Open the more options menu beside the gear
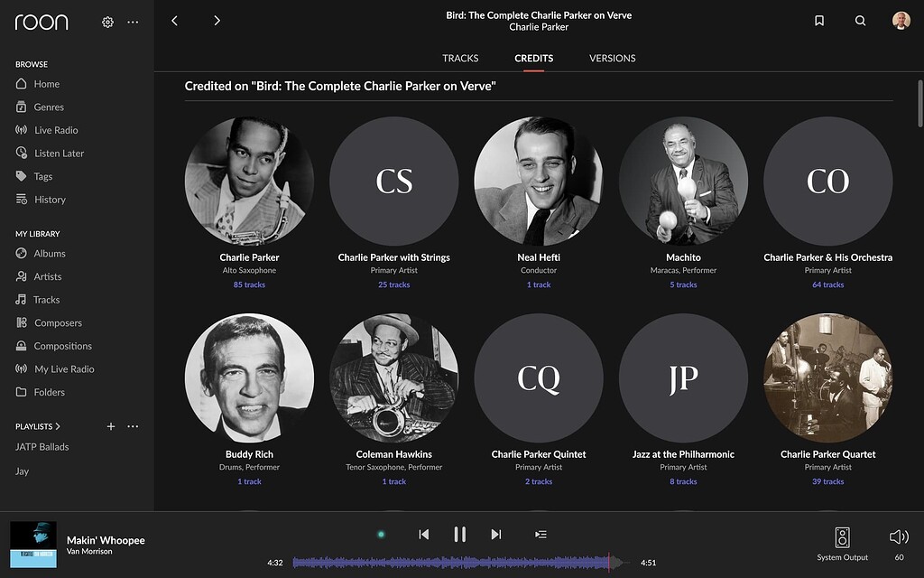This screenshot has width=924, height=578. (x=133, y=21)
